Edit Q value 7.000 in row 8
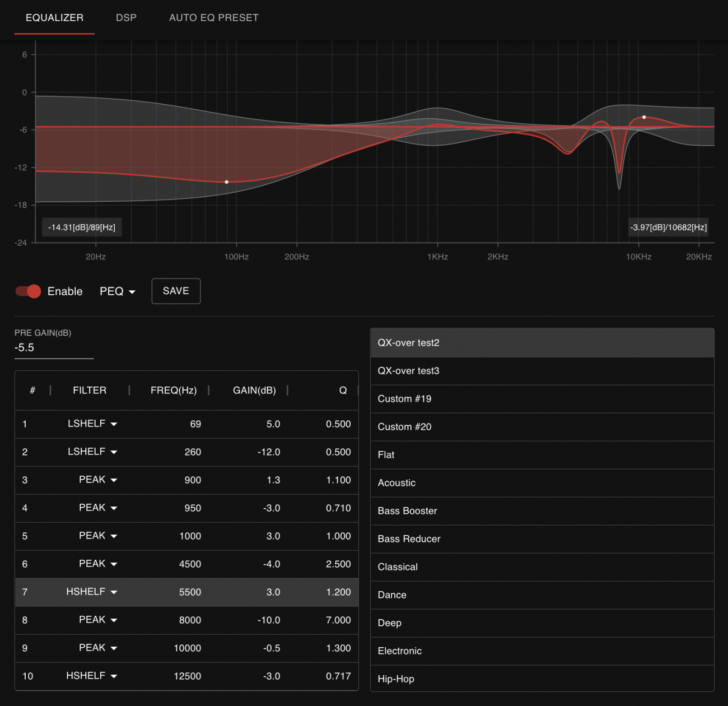 tap(338, 620)
